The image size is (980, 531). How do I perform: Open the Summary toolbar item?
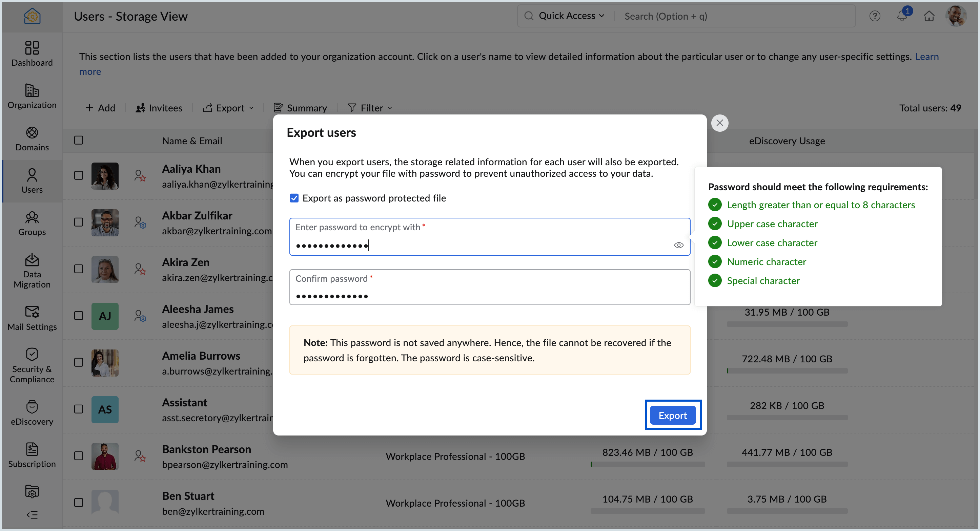pyautogui.click(x=300, y=108)
